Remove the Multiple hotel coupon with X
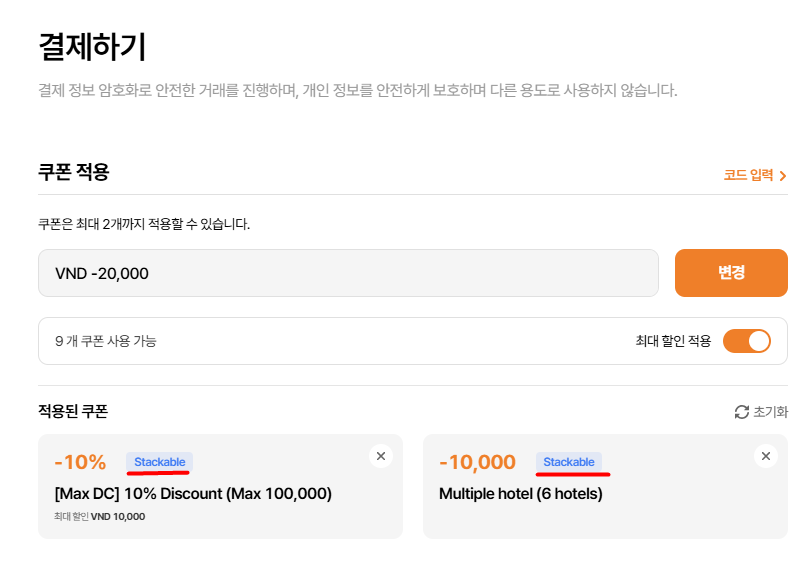Viewport: 811px width, 576px height. (x=765, y=456)
